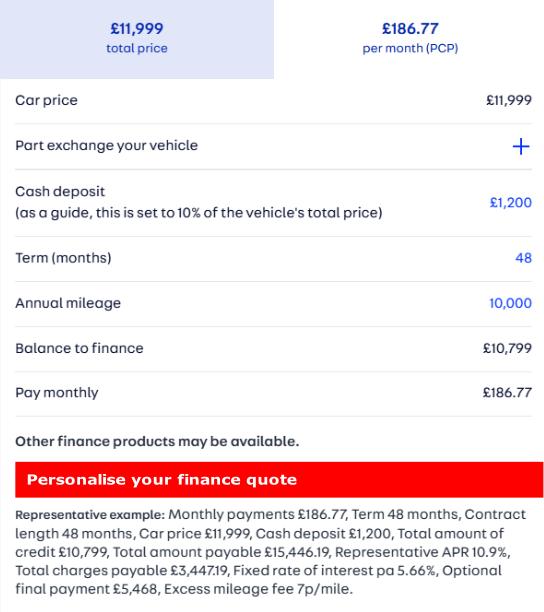Click the Car price £11,999 amount
The width and height of the screenshot is (544, 612).
(x=508, y=100)
